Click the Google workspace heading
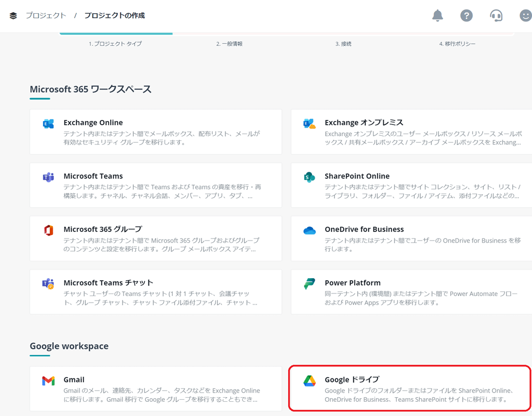This screenshot has height=416, width=532. coord(69,346)
